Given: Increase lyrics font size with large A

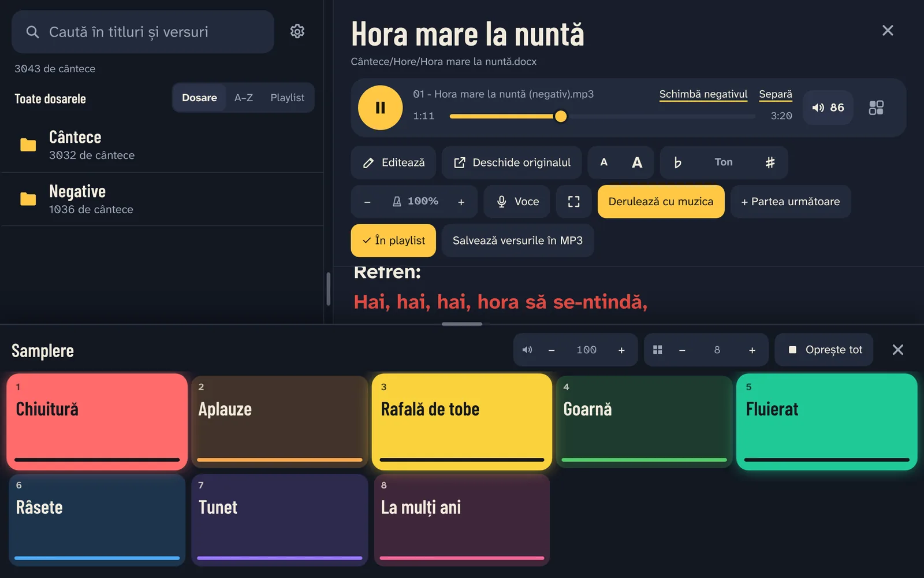Looking at the screenshot, I should coord(637,162).
